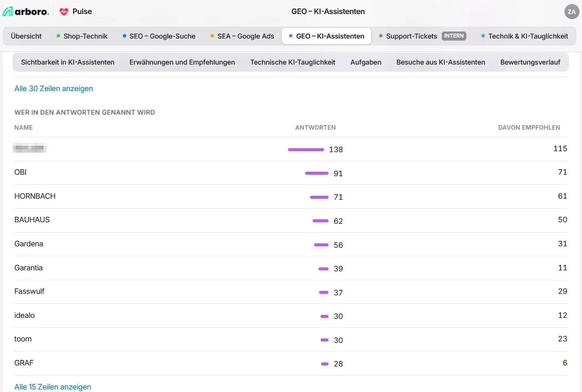Click the idealo row name
The height and width of the screenshot is (392, 582).
pos(25,315)
